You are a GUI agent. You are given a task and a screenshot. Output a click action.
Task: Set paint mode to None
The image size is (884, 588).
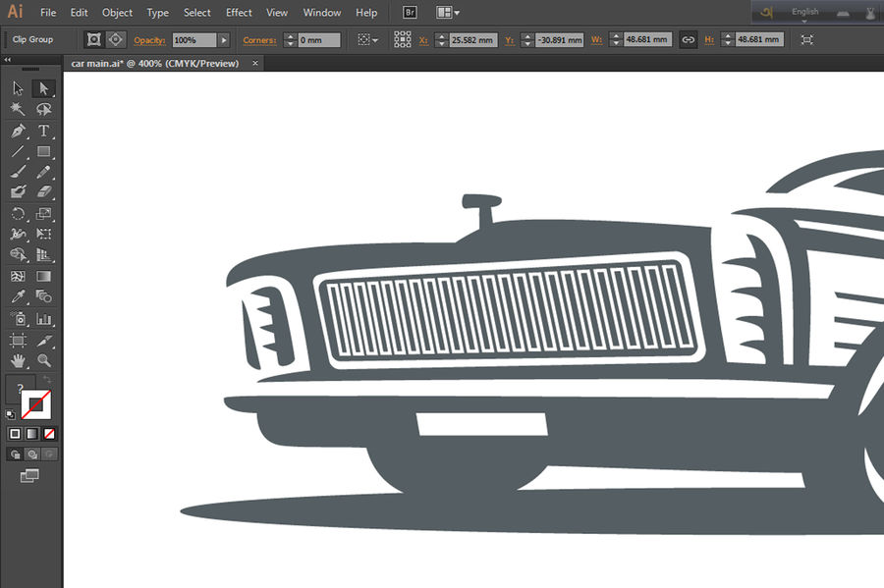point(49,433)
